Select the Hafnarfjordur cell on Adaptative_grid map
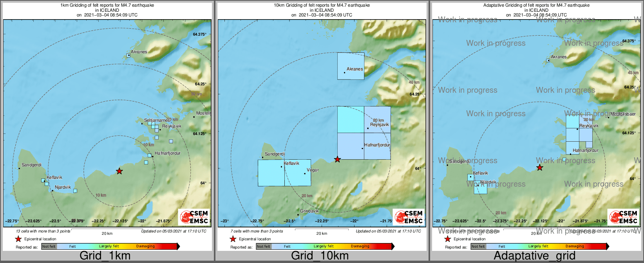The width and height of the screenshot is (644, 263). (x=572, y=148)
